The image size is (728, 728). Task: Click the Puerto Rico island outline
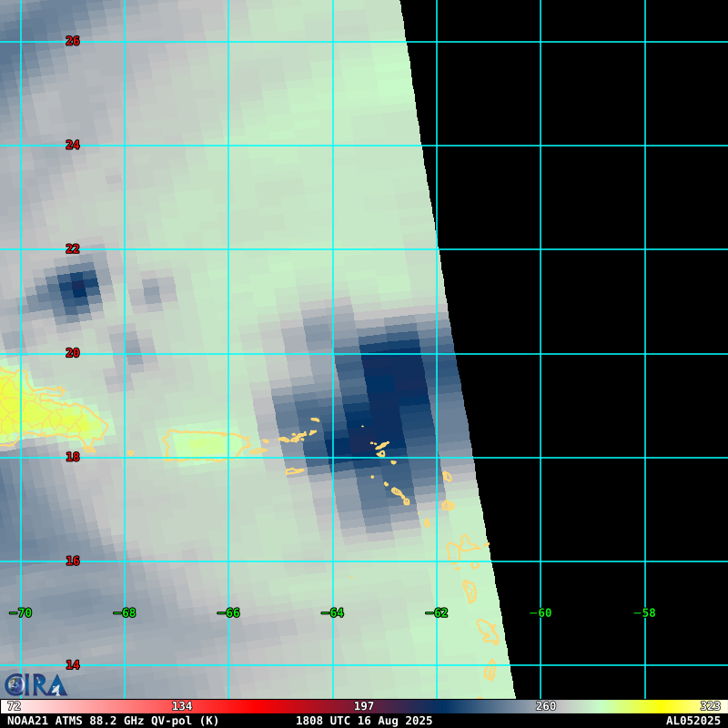(x=202, y=446)
